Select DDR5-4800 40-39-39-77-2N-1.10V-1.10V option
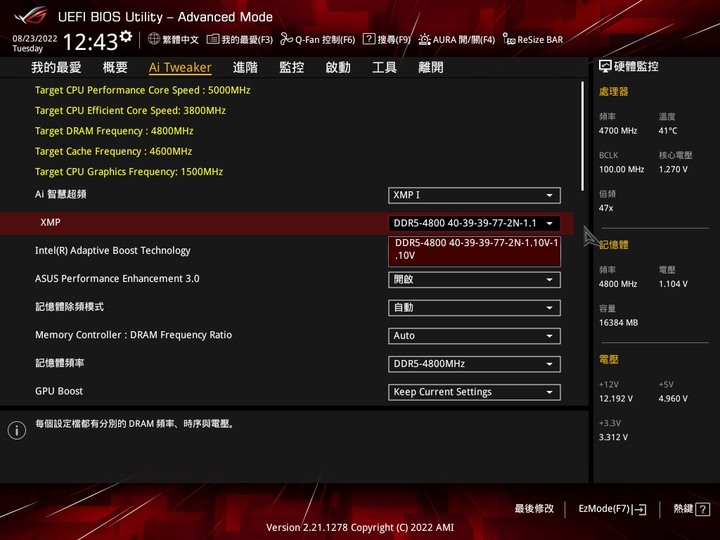Image resolution: width=720 pixels, height=540 pixels. click(x=474, y=251)
